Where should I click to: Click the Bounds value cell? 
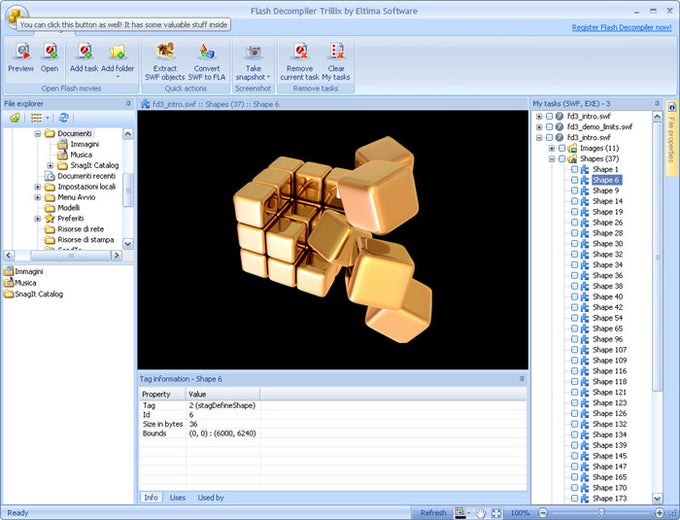[x=222, y=433]
